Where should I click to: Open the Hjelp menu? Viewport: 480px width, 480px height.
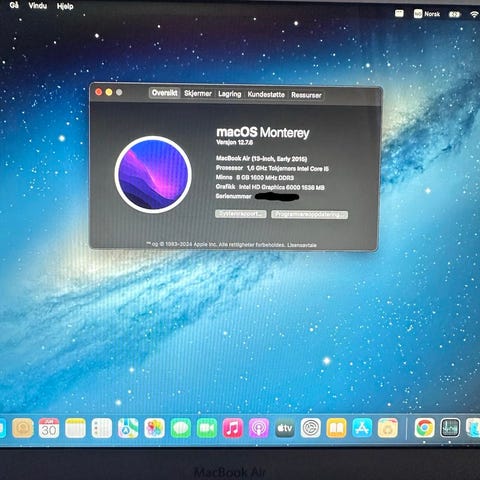pyautogui.click(x=65, y=6)
